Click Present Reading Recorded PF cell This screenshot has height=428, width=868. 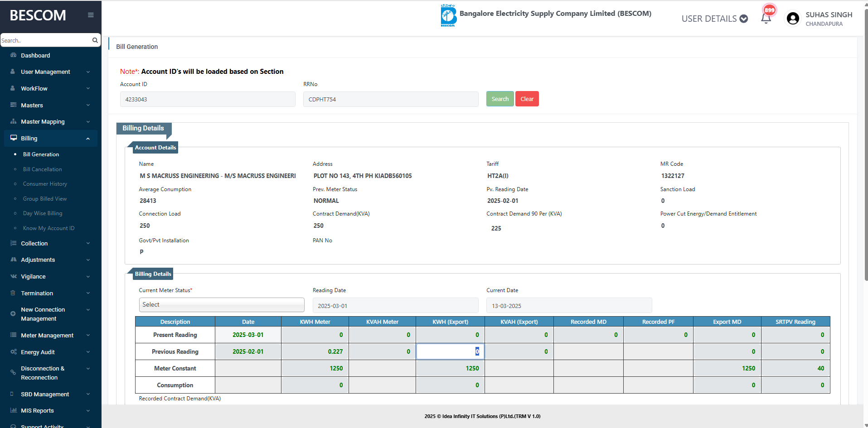(x=658, y=335)
